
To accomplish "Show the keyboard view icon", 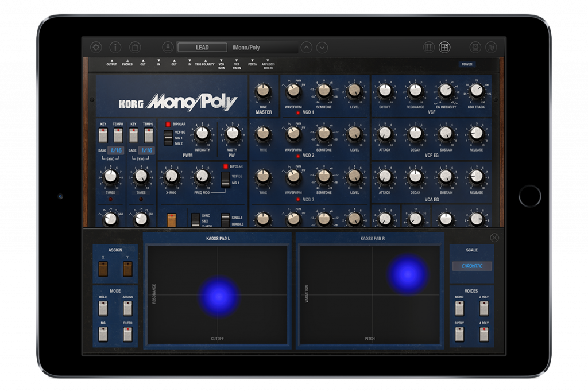I will [428, 47].
